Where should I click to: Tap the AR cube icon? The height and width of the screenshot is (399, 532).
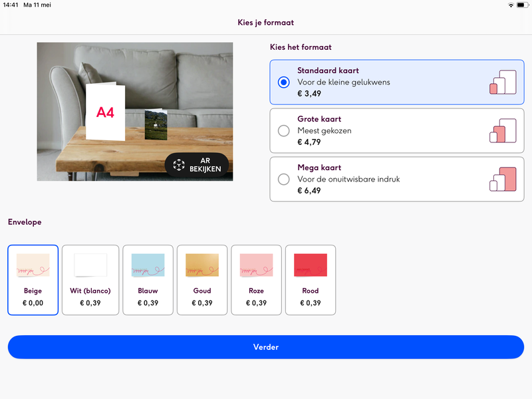[179, 165]
